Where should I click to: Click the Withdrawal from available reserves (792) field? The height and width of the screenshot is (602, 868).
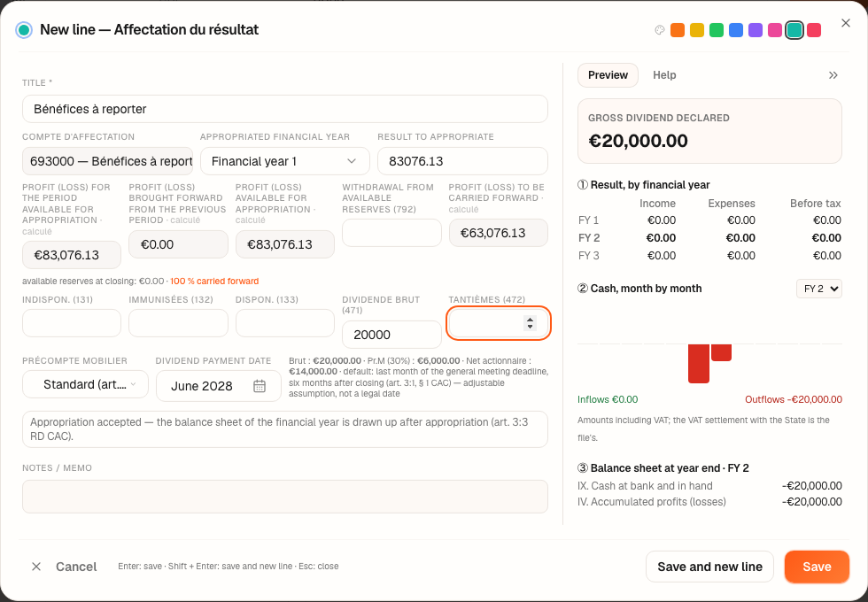[391, 233]
